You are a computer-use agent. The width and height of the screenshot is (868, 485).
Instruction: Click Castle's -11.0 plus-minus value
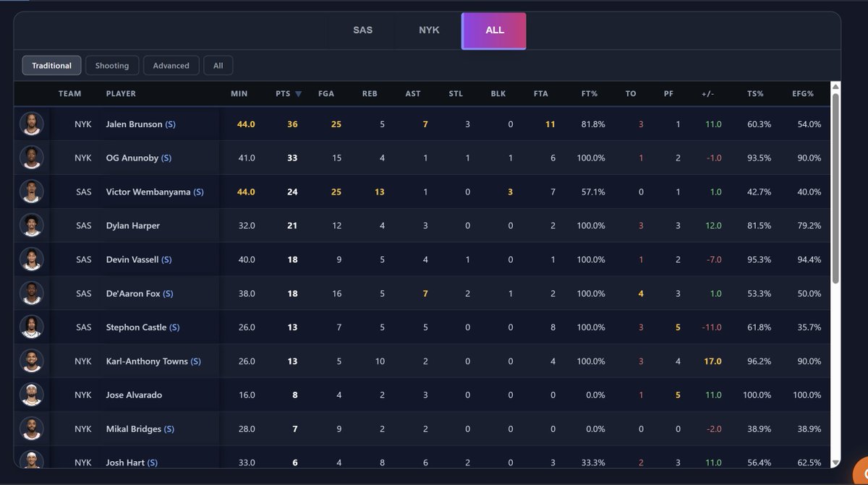[x=712, y=327]
